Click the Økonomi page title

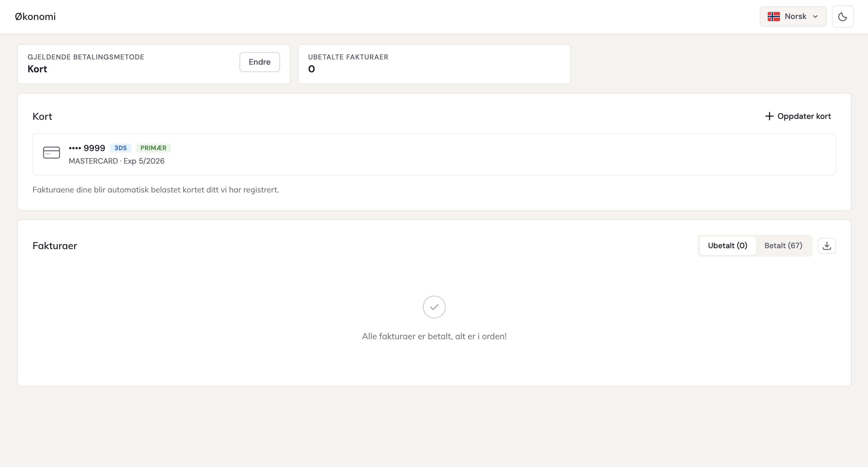pyautogui.click(x=35, y=17)
